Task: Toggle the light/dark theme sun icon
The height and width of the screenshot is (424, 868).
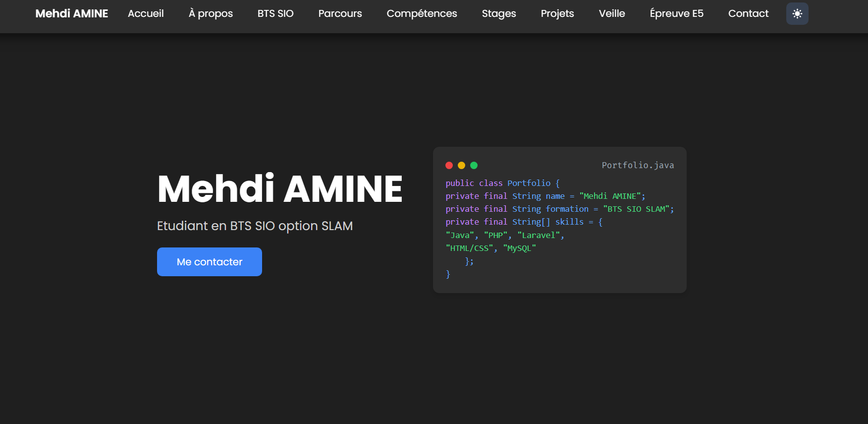Action: coord(797,14)
